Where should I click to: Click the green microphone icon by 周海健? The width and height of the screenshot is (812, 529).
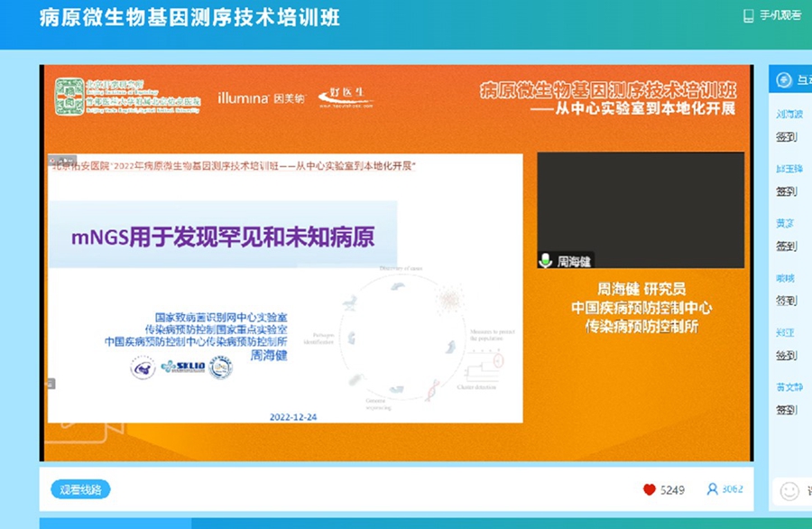pyautogui.click(x=545, y=260)
